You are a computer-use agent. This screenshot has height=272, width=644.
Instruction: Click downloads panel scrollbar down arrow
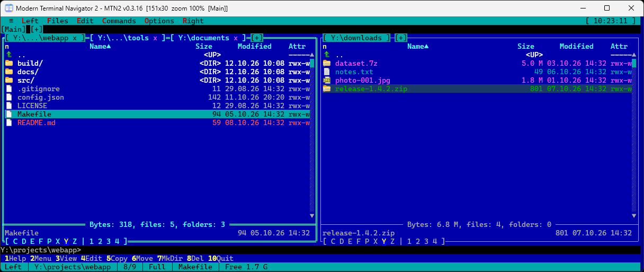pyautogui.click(x=634, y=216)
